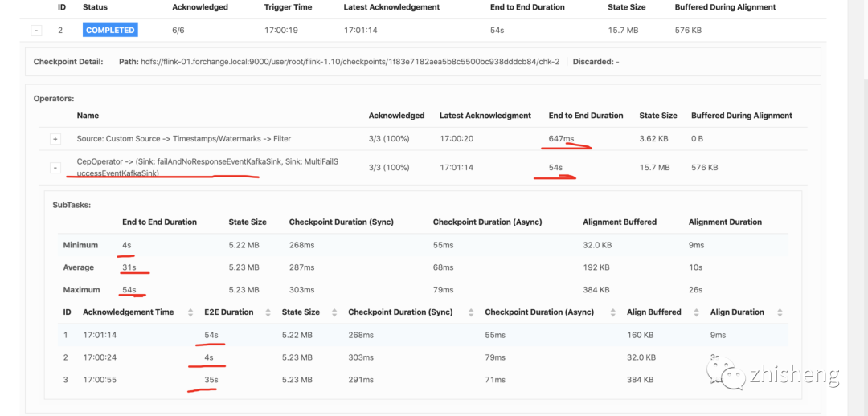Viewport: 868px width, 416px height.
Task: Click the Discarded field label
Action: (x=592, y=61)
